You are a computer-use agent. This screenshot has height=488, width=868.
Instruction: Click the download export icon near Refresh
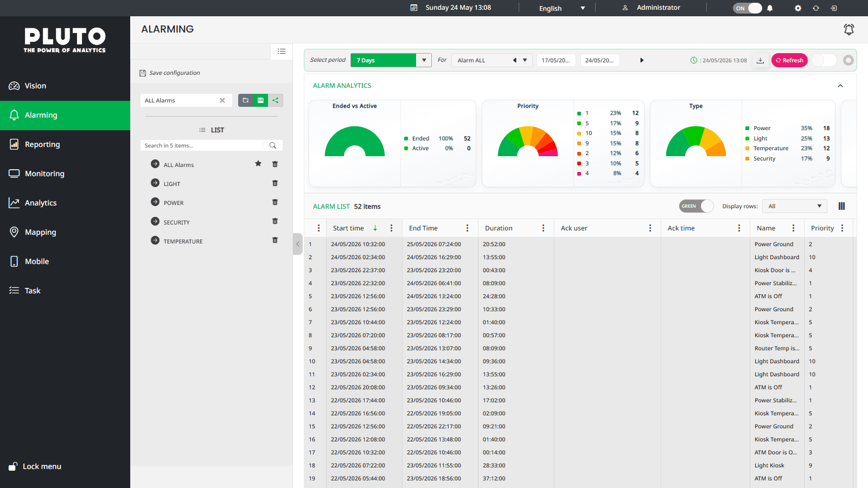click(761, 60)
